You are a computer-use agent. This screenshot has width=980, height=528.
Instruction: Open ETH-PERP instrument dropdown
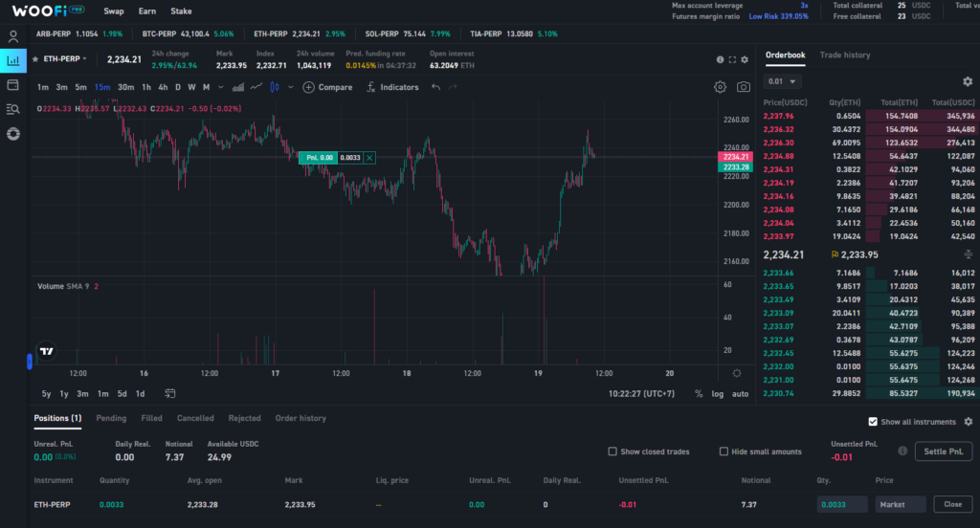[64, 58]
